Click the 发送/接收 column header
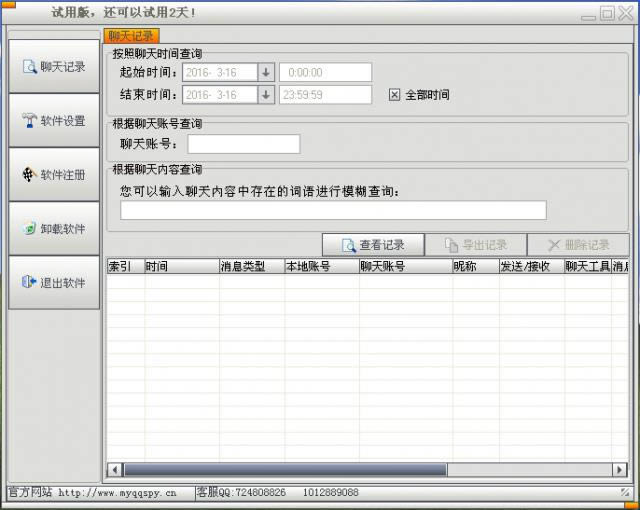This screenshot has height=510, width=640. click(532, 266)
